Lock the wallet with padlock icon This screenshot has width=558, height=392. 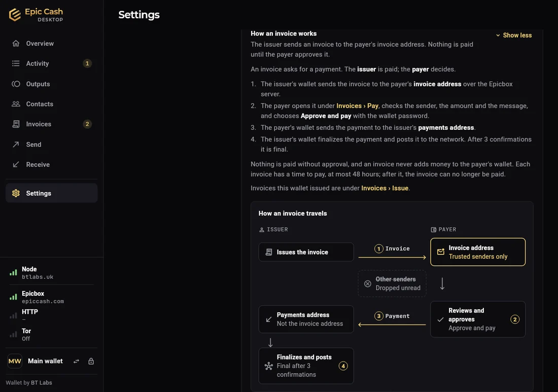tap(91, 361)
